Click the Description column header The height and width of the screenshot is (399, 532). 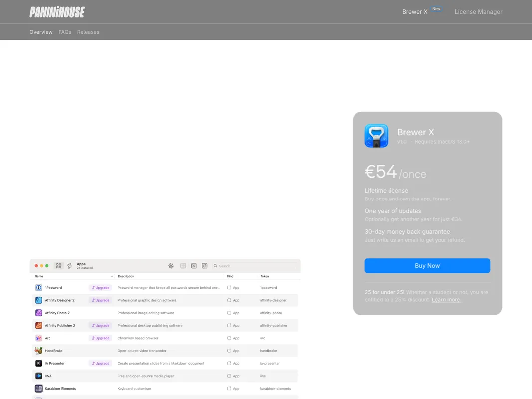[126, 276]
